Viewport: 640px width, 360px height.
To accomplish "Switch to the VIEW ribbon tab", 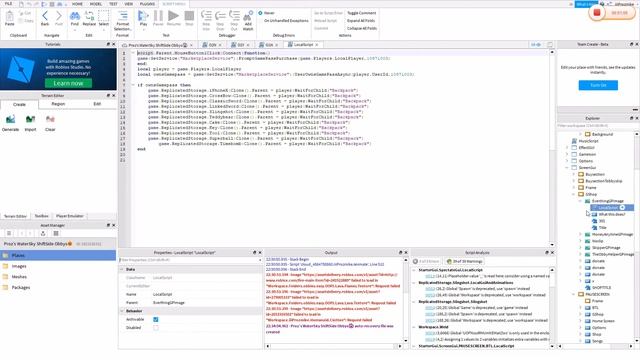I will (129, 4).
